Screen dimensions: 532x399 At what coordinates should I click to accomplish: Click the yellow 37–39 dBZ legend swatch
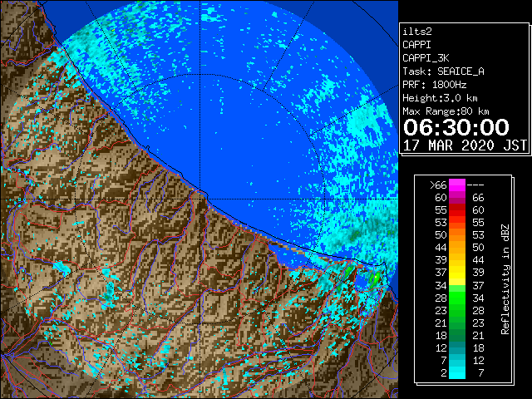coord(457,273)
